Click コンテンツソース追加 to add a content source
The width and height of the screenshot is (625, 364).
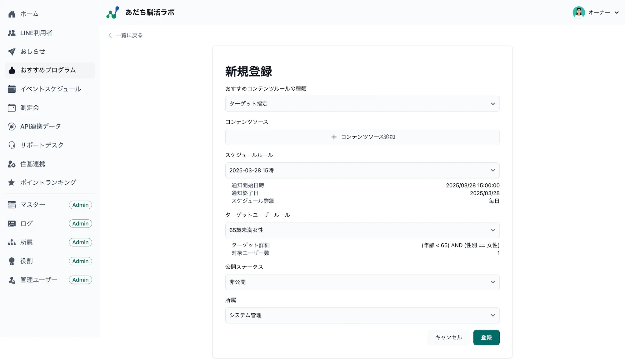tap(362, 137)
